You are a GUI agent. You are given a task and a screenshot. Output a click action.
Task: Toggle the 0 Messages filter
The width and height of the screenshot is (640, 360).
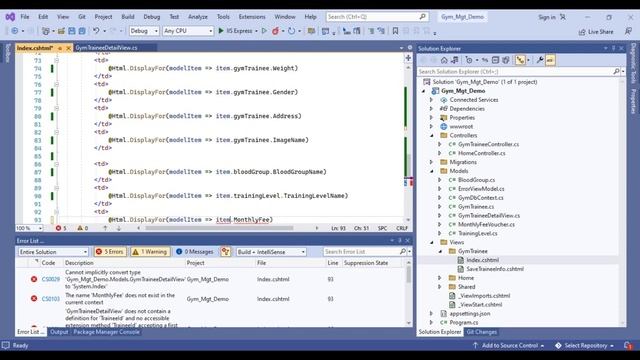pos(195,252)
